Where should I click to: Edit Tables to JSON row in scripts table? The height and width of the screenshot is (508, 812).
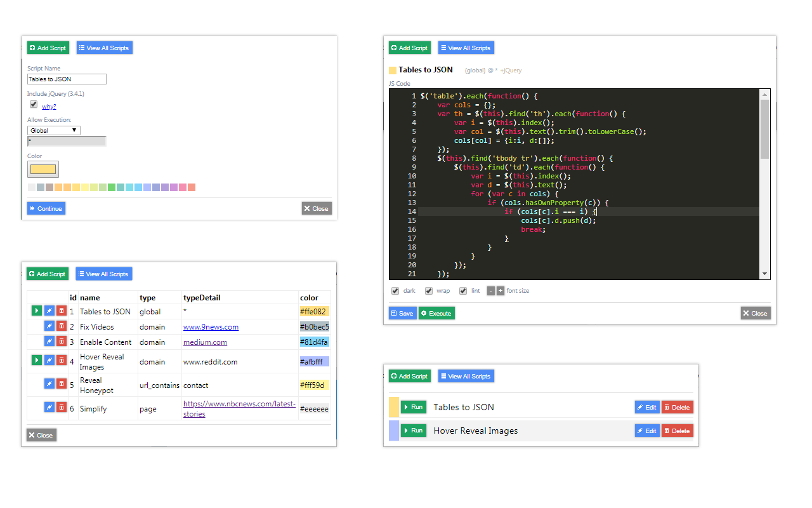49,311
